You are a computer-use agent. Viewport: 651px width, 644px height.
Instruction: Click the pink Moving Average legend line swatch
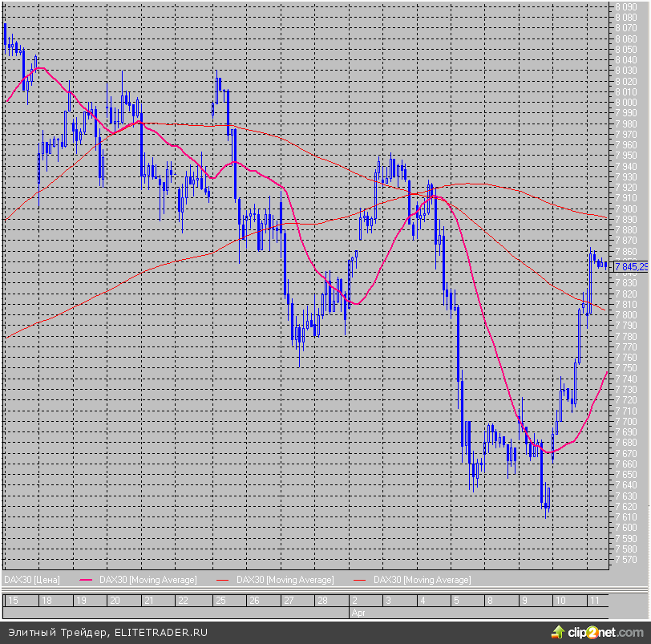coord(87,579)
